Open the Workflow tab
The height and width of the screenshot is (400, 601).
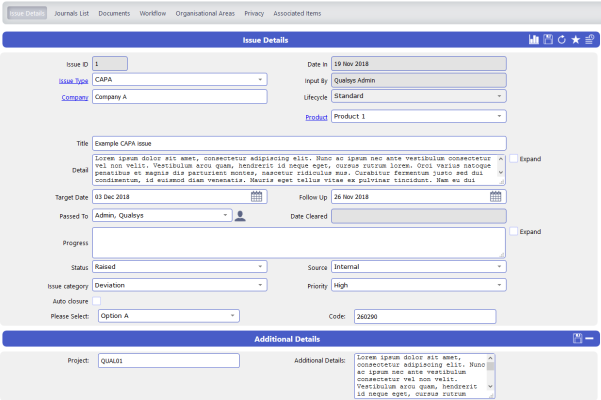(x=153, y=13)
